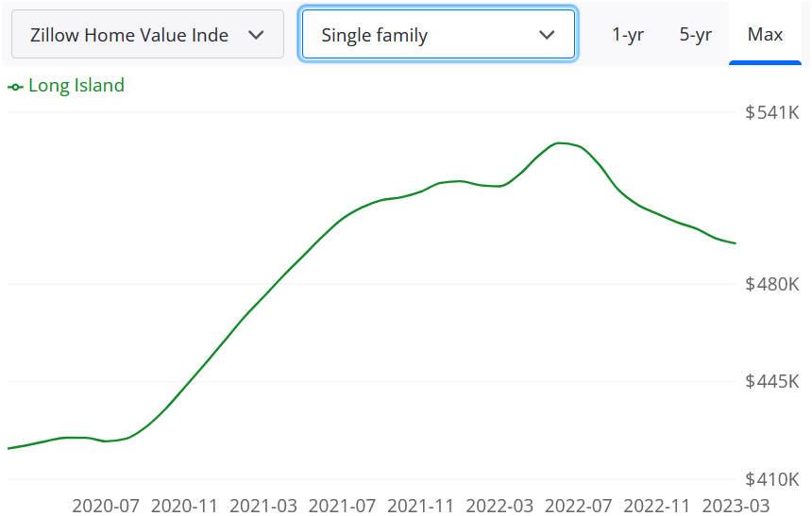The image size is (812, 516).
Task: Click the green line marker beside Long Island
Action: 15,87
